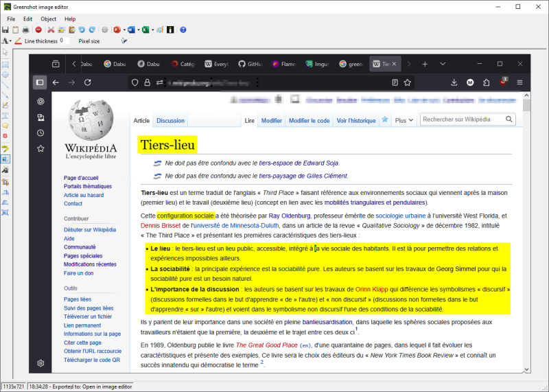Select the Freehand drawing tool

point(5,106)
